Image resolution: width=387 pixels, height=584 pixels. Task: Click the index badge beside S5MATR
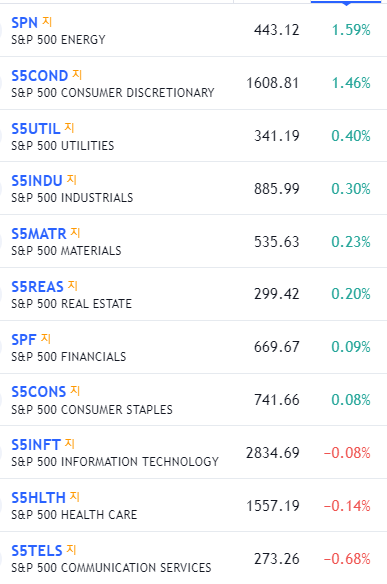pos(75,233)
